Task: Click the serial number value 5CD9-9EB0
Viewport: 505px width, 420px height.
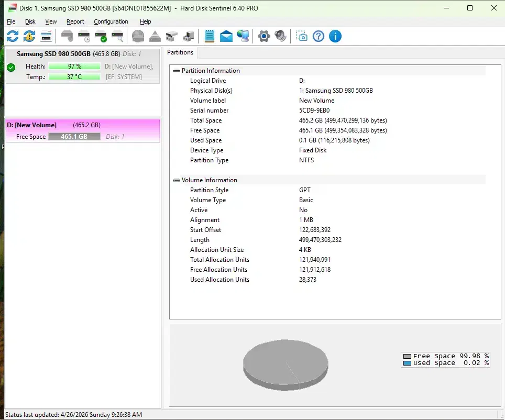Action: [x=314, y=110]
